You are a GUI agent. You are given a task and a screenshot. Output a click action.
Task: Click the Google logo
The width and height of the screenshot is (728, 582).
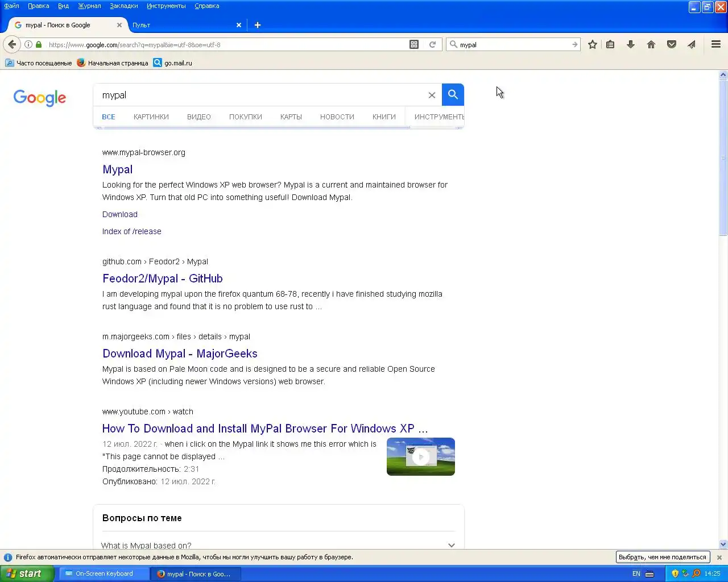coord(40,98)
